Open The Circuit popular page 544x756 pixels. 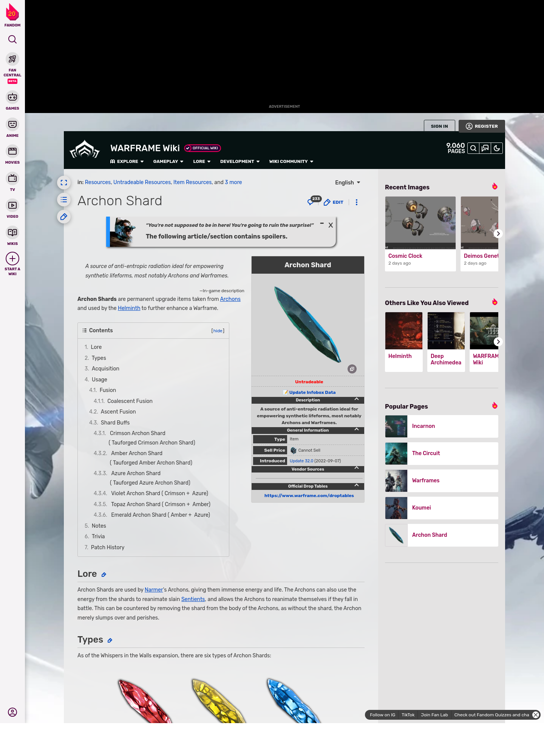(442, 454)
